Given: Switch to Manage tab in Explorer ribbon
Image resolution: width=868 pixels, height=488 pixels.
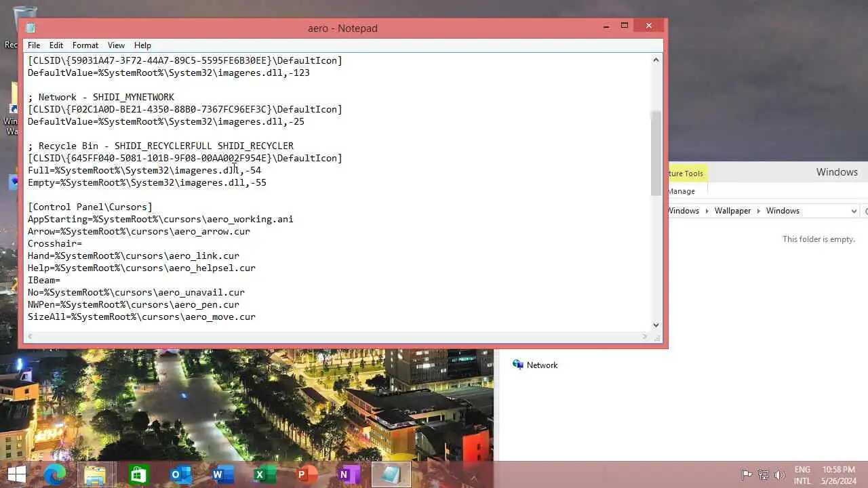Looking at the screenshot, I should [x=682, y=191].
